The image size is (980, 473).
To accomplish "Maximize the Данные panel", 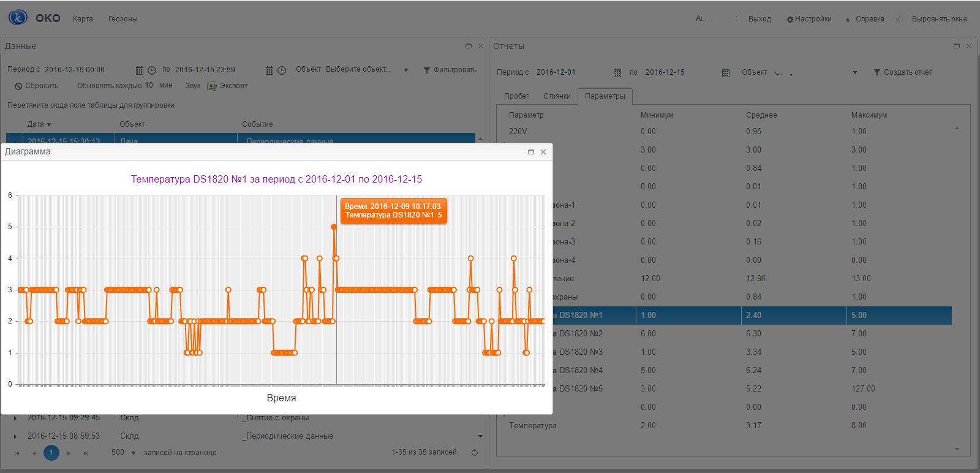I will pos(469,46).
